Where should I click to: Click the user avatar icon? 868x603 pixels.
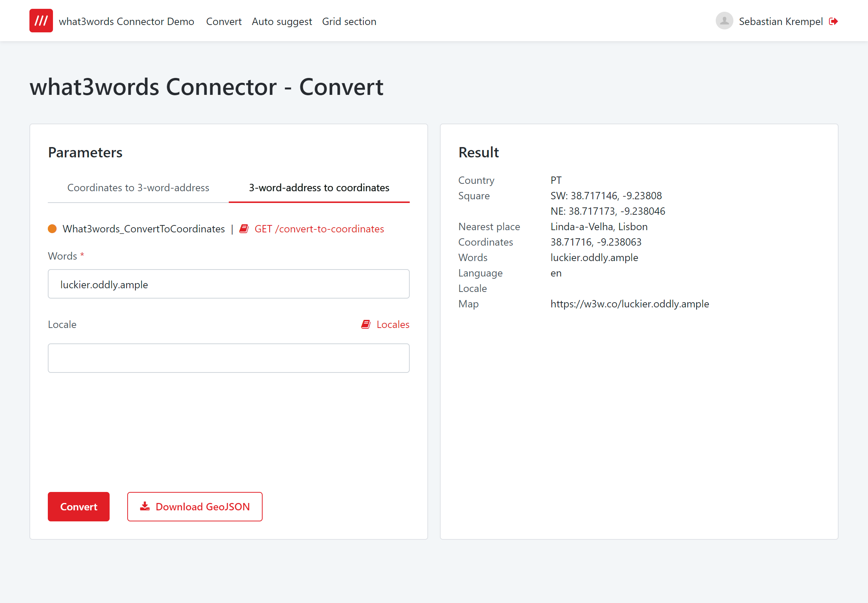tap(724, 21)
